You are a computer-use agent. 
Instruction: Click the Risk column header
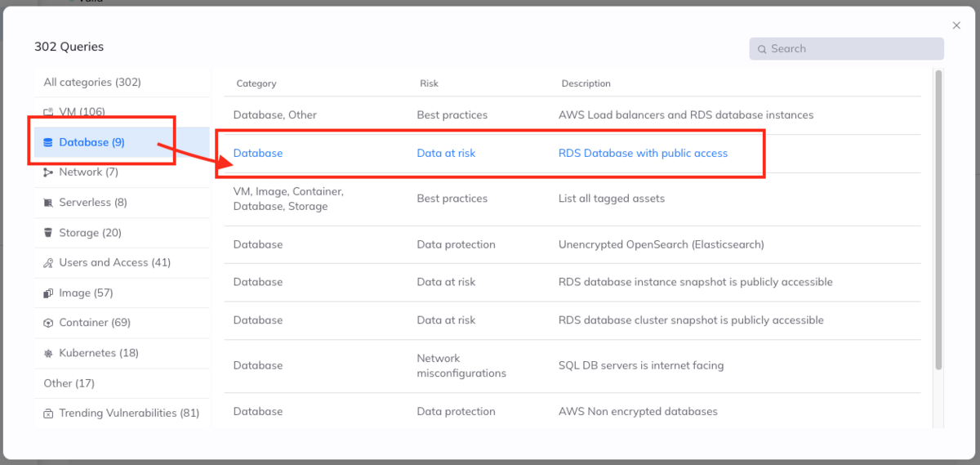[x=429, y=83]
